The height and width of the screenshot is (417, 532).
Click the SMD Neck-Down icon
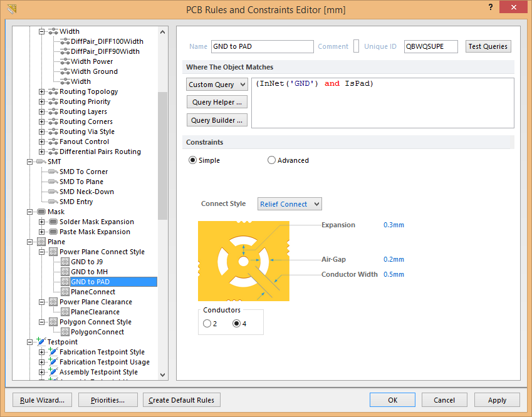tap(53, 192)
